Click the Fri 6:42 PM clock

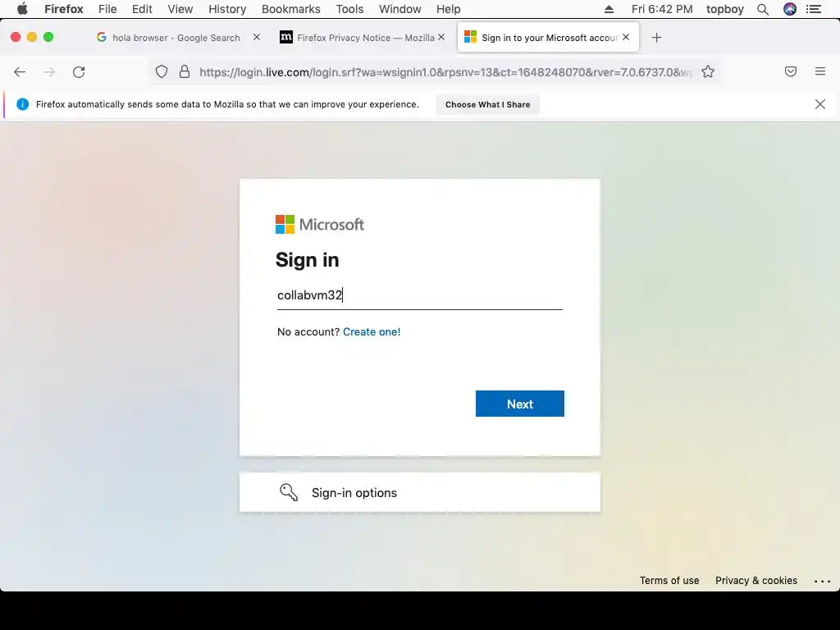(662, 9)
